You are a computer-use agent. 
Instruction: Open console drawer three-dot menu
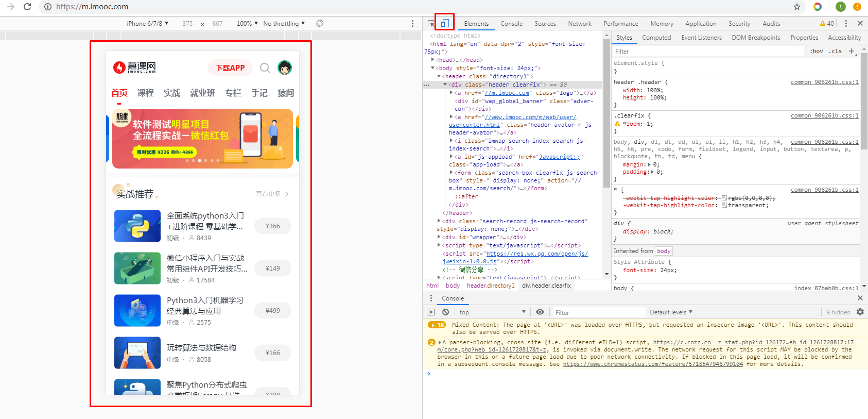point(431,298)
